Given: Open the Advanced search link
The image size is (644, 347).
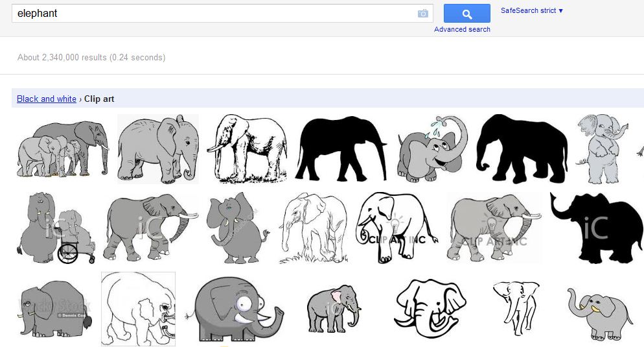Looking at the screenshot, I should point(462,29).
